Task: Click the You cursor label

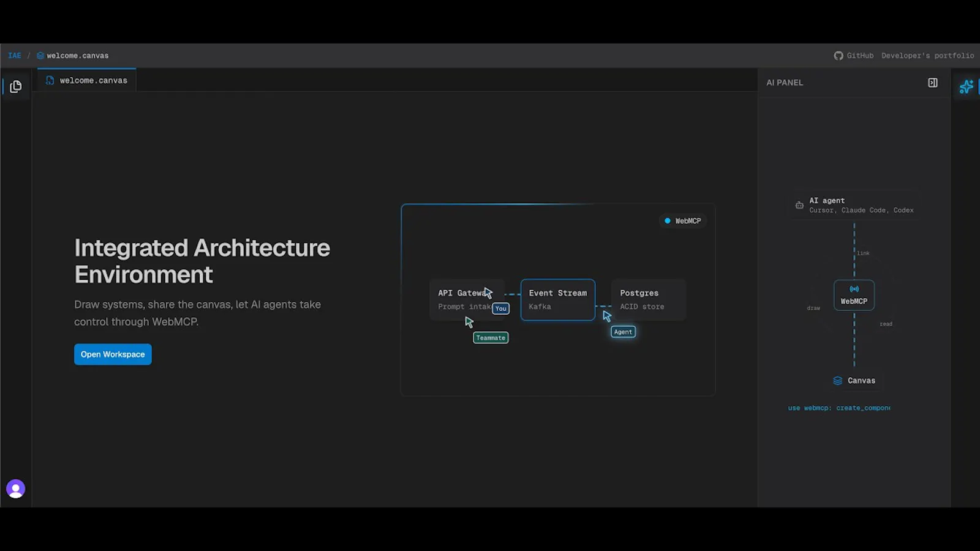Action: point(501,309)
